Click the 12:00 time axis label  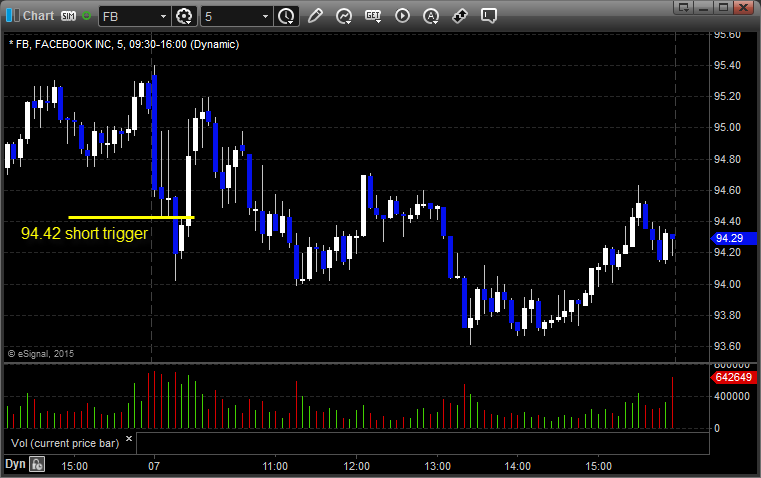pyautogui.click(x=357, y=466)
